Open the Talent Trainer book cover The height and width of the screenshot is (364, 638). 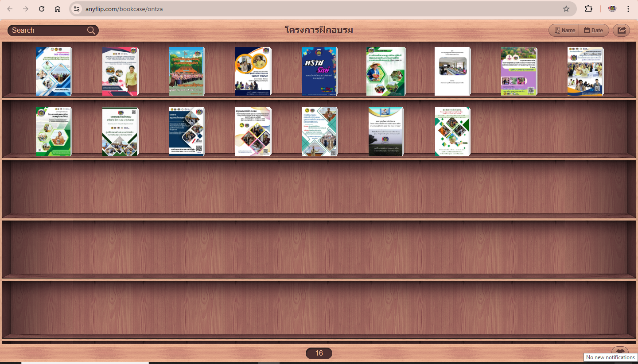(253, 71)
